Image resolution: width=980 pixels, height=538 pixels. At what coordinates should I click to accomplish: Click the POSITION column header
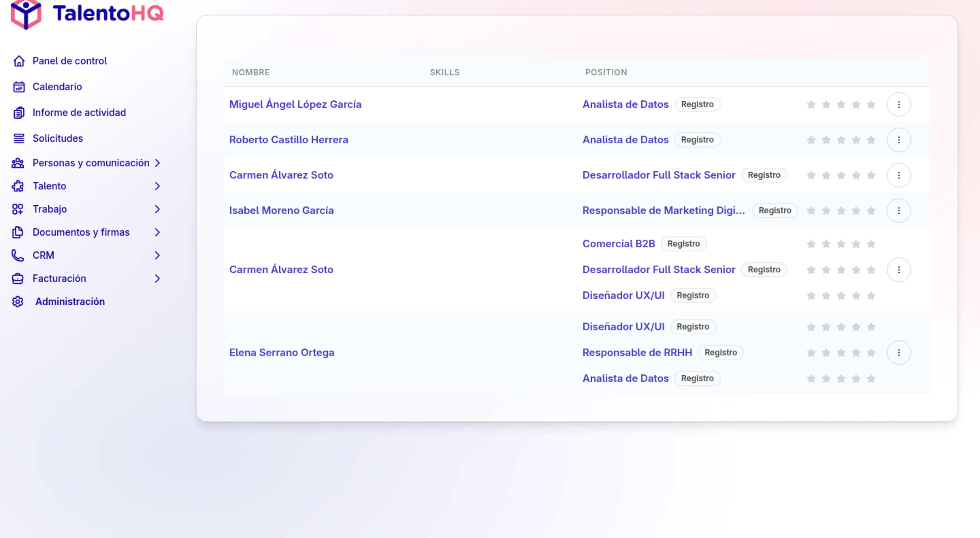(606, 72)
